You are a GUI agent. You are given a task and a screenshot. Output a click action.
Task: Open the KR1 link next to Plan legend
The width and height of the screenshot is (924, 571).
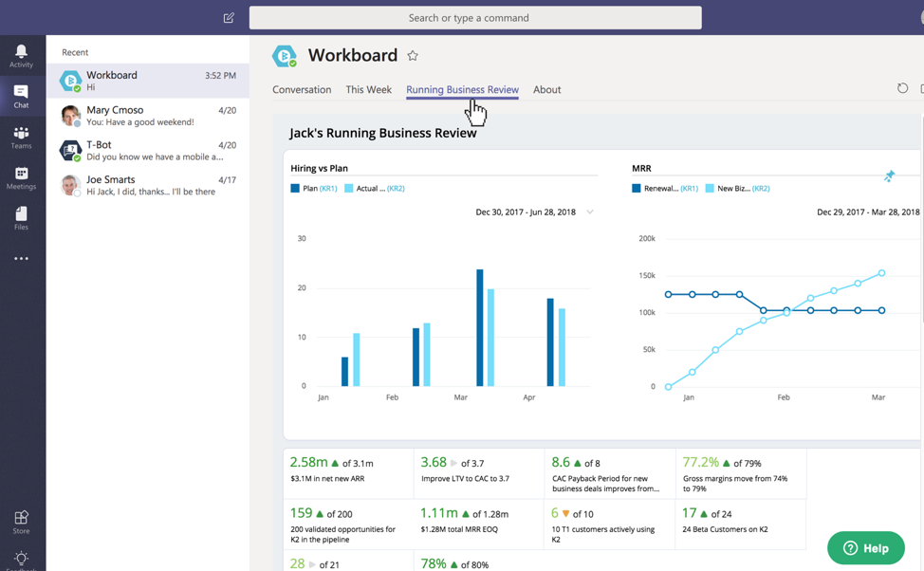click(328, 189)
